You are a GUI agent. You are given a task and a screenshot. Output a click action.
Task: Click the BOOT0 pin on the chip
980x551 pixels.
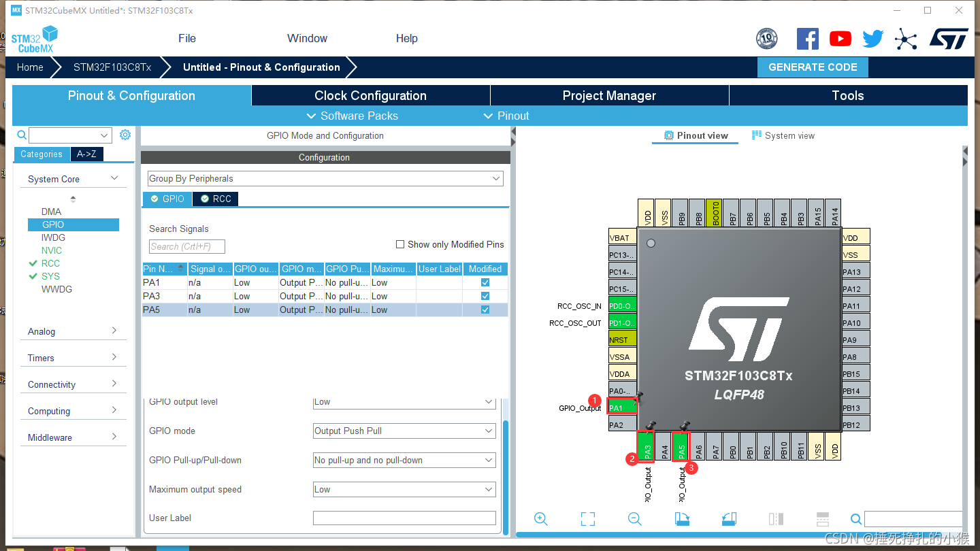(714, 213)
